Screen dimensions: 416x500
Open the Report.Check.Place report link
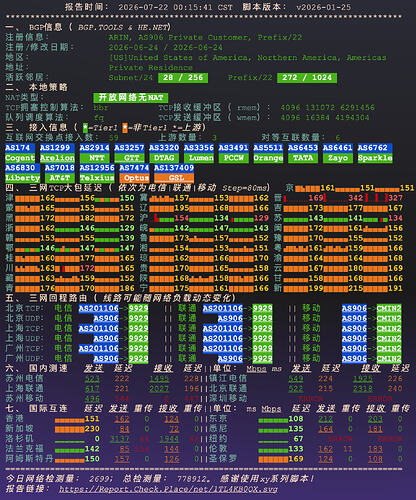point(168,489)
